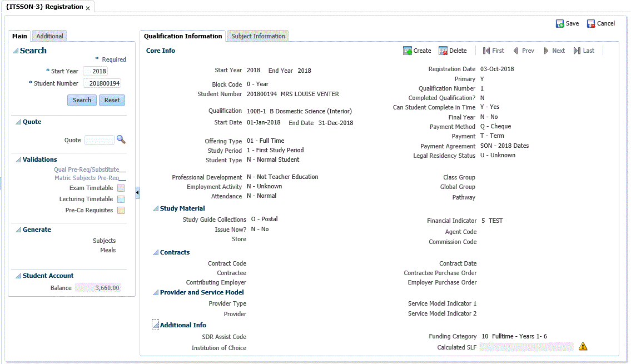
Task: Close the {ITSSON-3} Registration tab
Action: click(x=88, y=8)
